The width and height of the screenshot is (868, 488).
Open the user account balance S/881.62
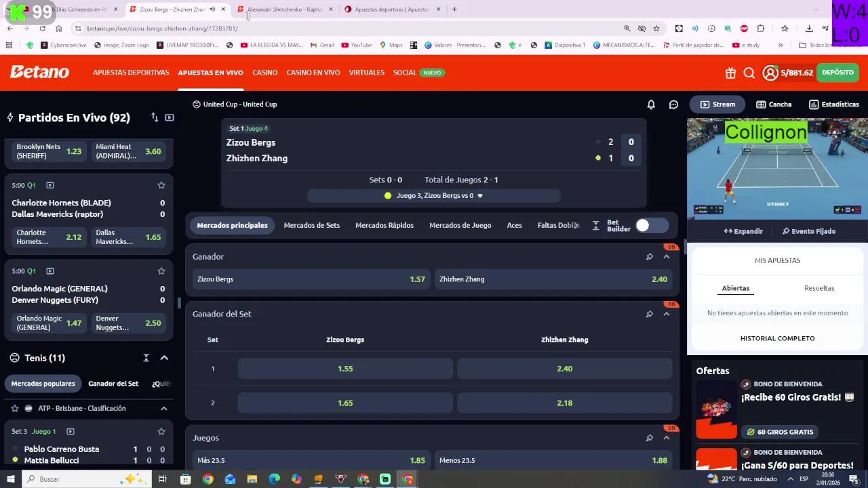point(788,73)
